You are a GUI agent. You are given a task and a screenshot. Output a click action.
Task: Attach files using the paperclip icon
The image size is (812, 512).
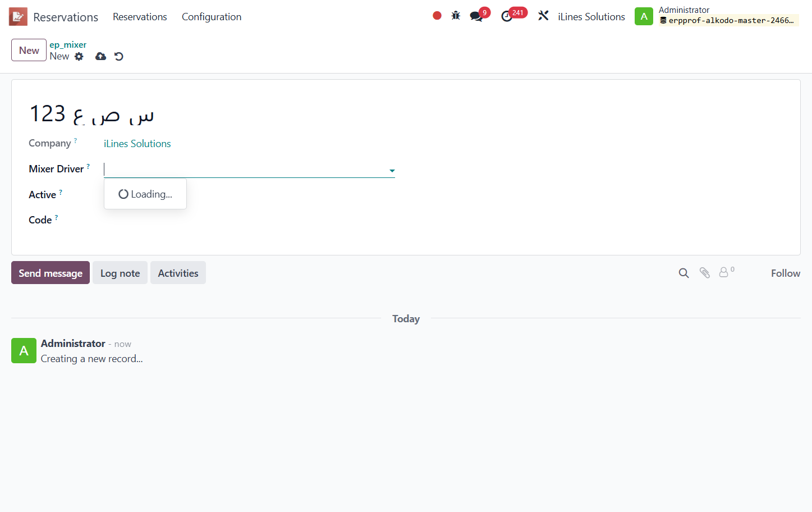click(705, 273)
